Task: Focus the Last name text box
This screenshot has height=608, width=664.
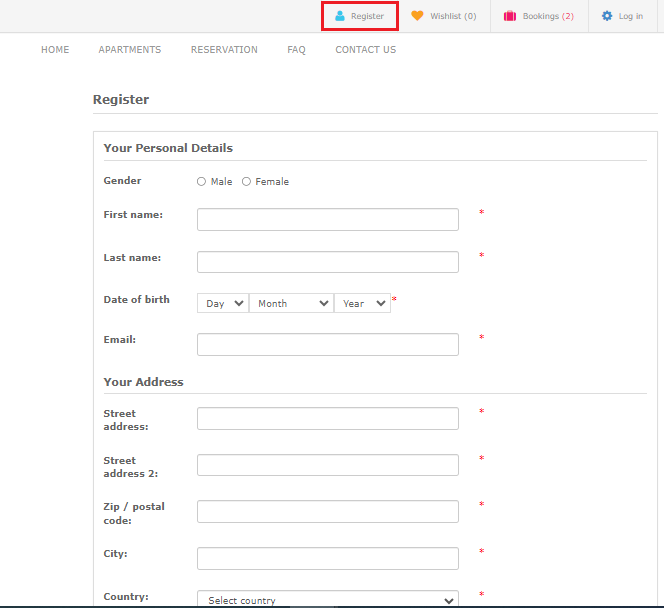Action: tap(327, 262)
